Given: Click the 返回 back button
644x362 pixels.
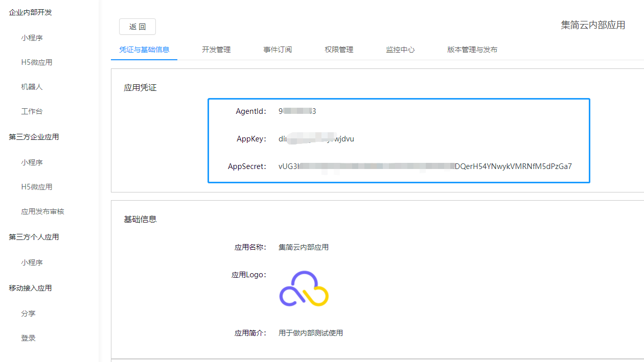Looking at the screenshot, I should [137, 27].
